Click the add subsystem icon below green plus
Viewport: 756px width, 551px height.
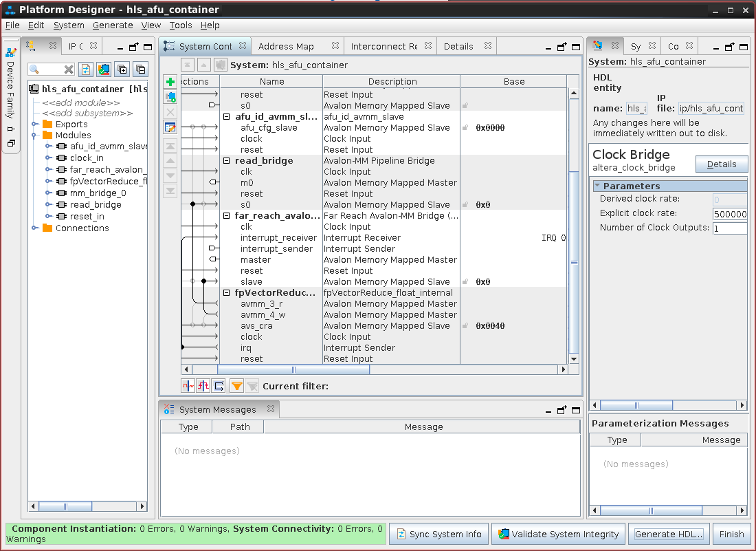tap(170, 98)
